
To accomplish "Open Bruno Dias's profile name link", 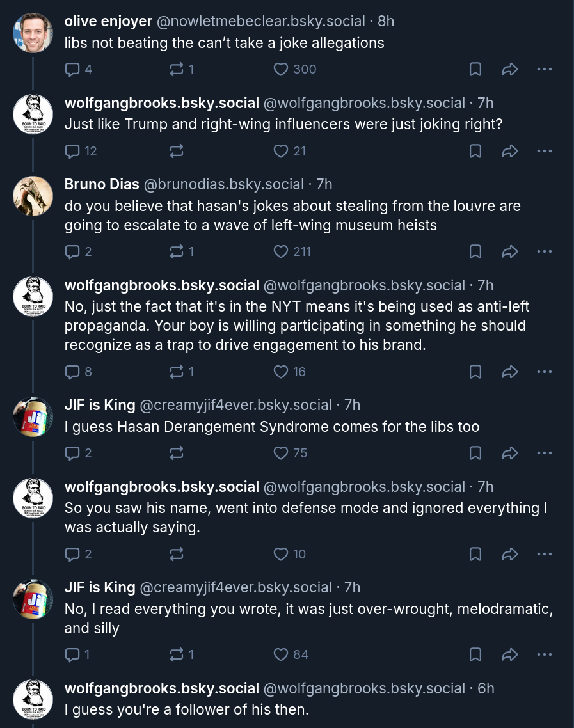I will click(x=102, y=184).
